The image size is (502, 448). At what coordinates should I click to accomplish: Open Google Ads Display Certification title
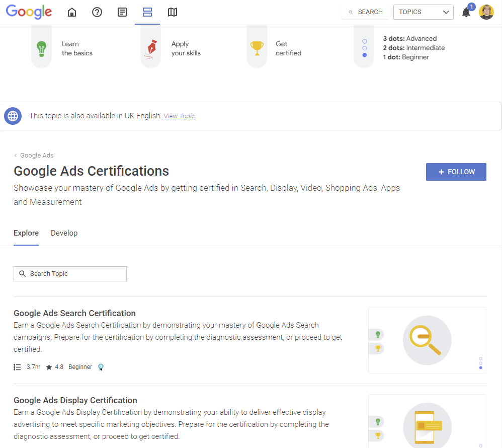(x=75, y=400)
